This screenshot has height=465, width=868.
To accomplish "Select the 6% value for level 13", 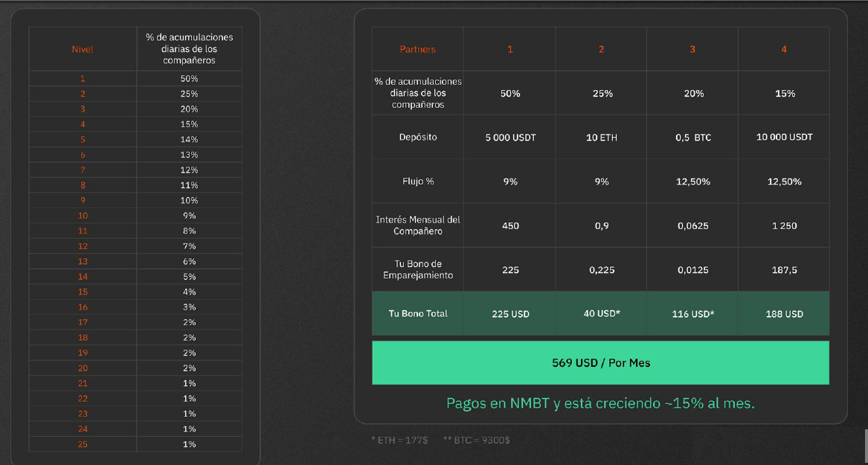I will tap(190, 261).
